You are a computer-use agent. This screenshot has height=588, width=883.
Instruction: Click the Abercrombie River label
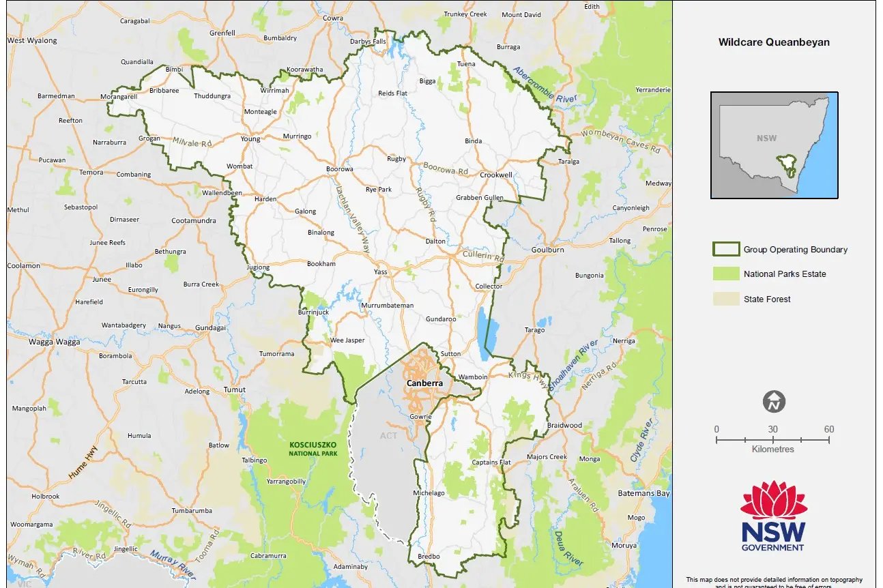545,85
